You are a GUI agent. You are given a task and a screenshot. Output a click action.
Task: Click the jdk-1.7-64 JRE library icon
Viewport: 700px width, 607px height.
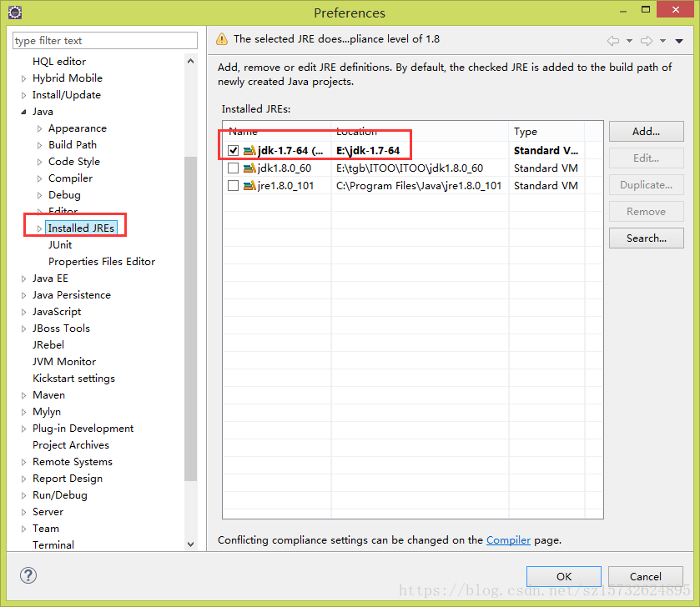coord(249,150)
